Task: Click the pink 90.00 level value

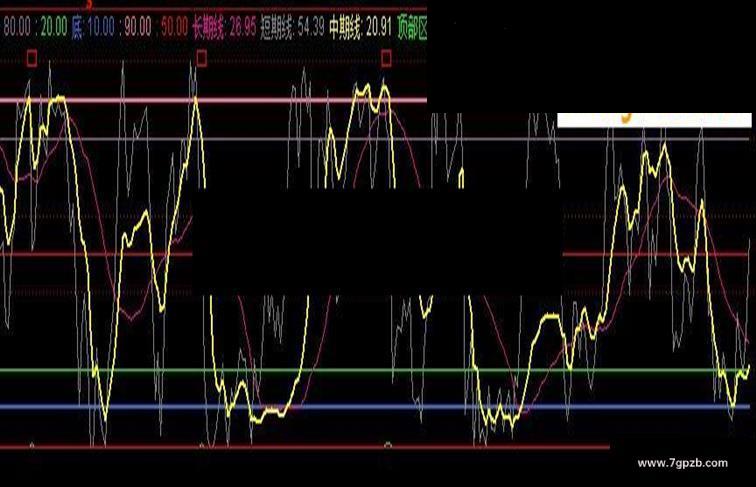Action: coord(138,27)
